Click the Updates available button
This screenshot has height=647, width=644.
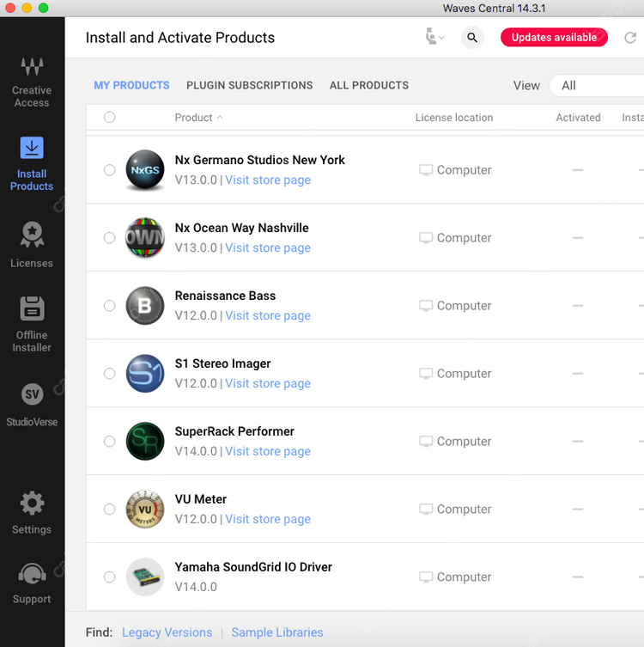pyautogui.click(x=554, y=38)
